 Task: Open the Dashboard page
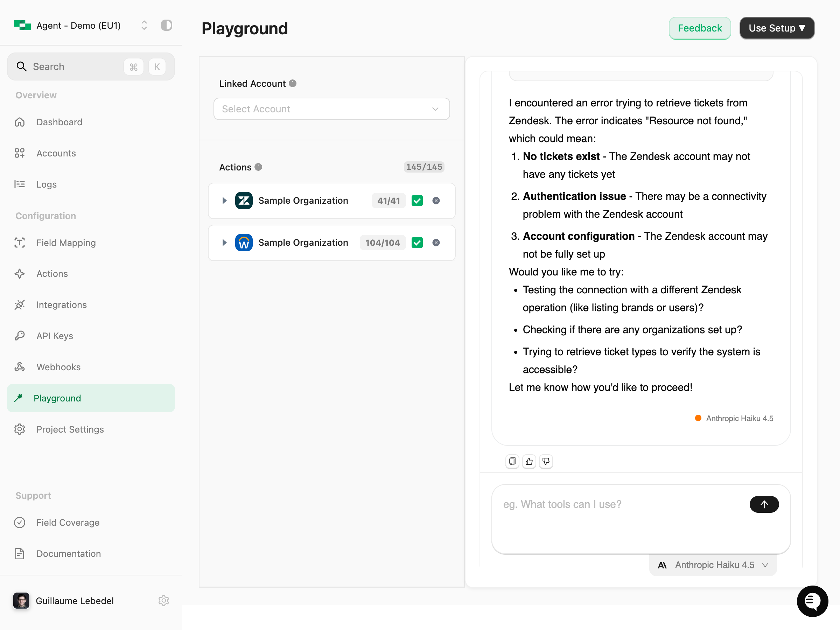[x=59, y=122]
